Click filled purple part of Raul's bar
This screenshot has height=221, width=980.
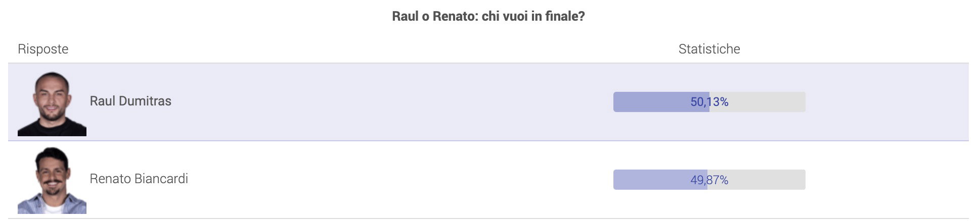(x=652, y=102)
